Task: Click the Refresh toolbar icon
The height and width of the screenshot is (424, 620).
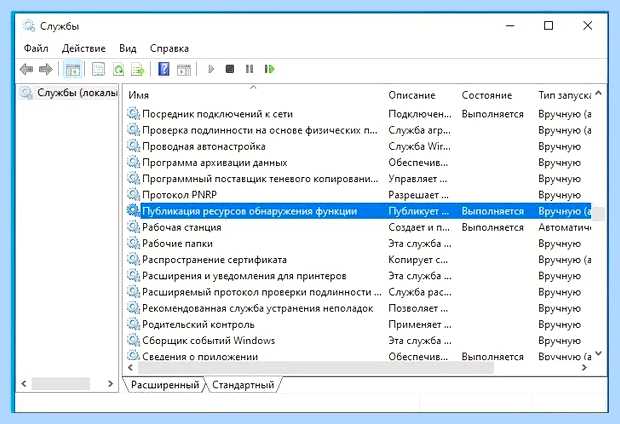Action: click(118, 70)
